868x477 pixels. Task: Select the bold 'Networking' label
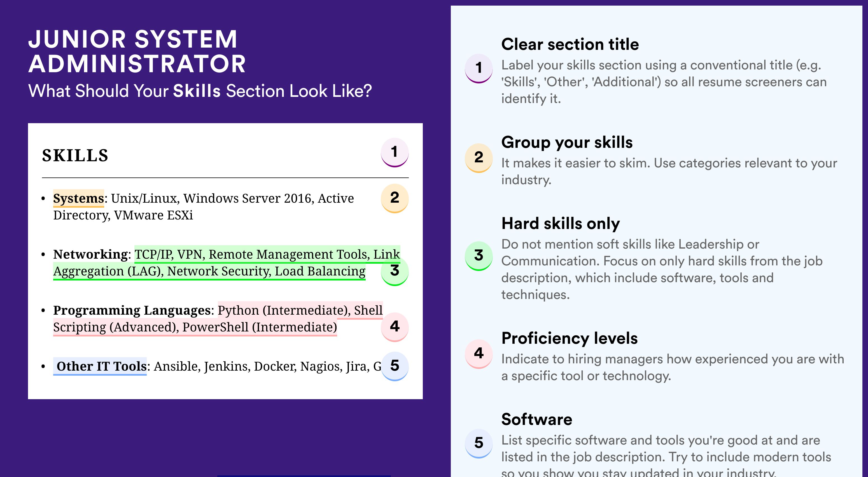(90, 254)
